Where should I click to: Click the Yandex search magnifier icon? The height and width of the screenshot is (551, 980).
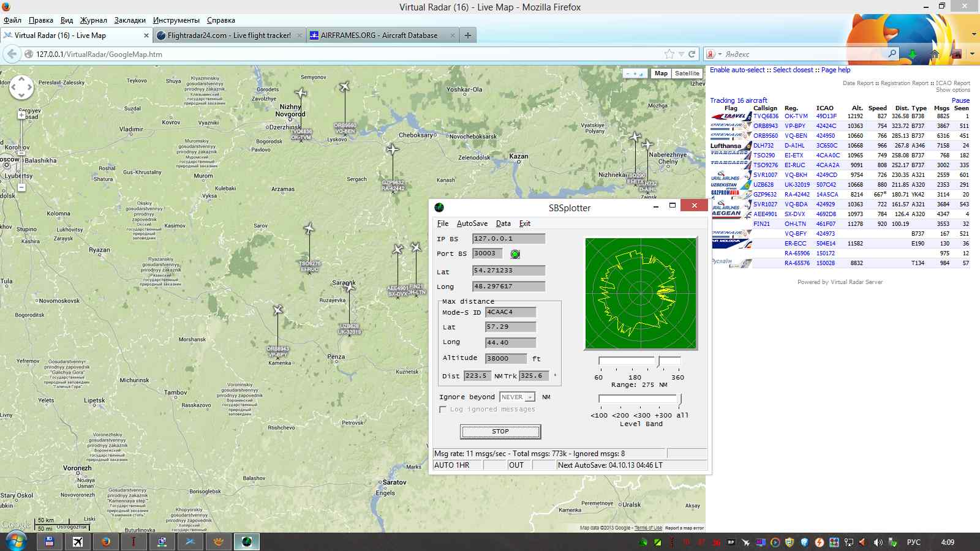coord(892,54)
